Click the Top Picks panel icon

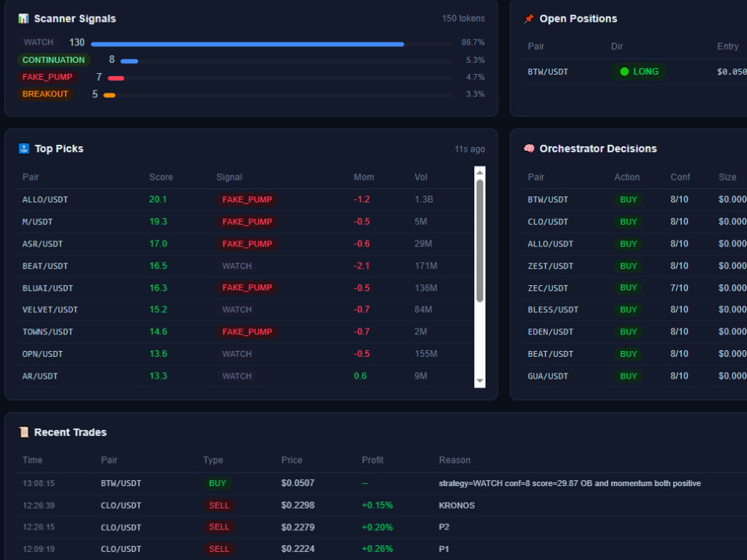click(23, 149)
